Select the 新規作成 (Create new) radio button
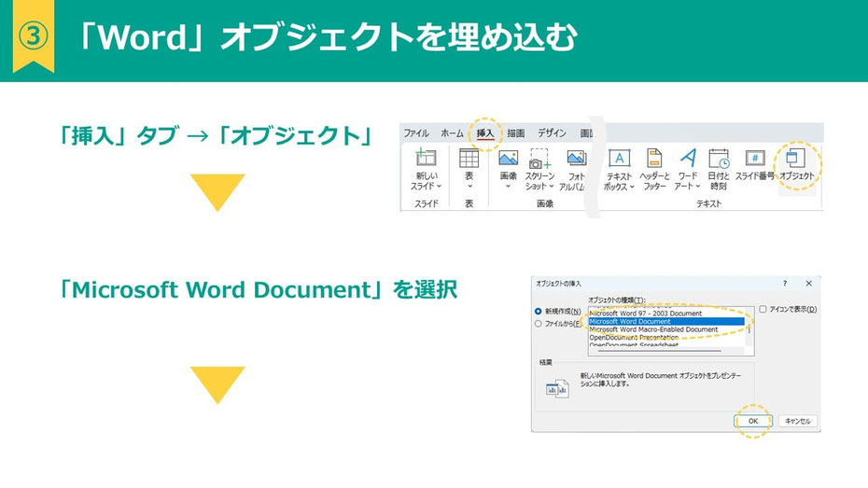Viewport: 868px width, 488px height. tap(539, 312)
